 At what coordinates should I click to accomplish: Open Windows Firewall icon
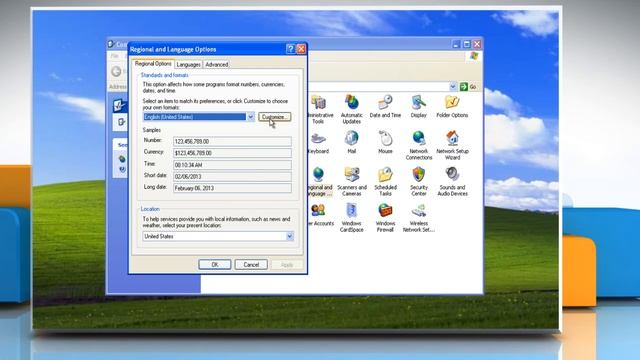pyautogui.click(x=385, y=211)
